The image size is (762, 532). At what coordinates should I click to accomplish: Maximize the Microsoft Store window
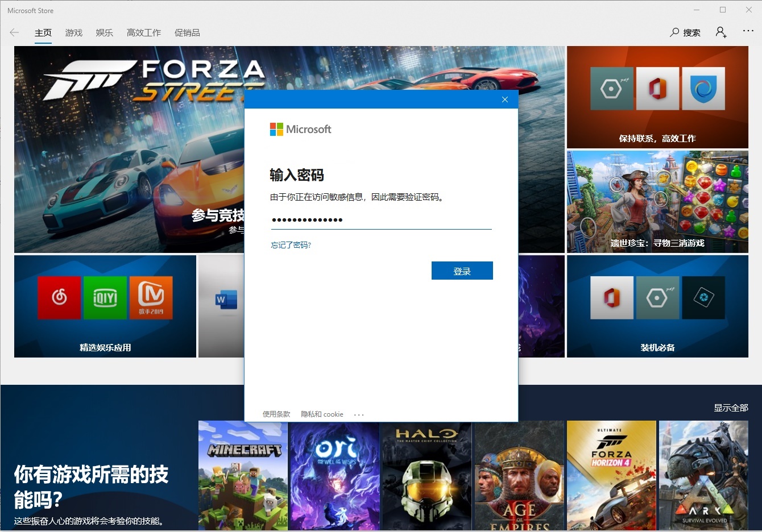click(723, 10)
